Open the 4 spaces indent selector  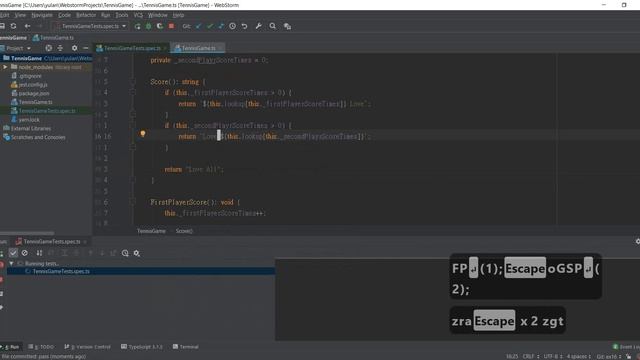click(579, 357)
